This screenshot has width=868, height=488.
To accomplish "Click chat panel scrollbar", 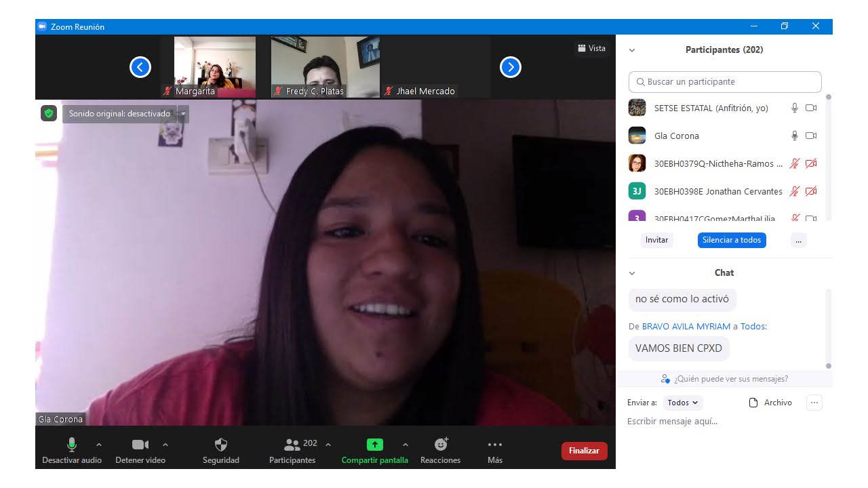I will coord(828,329).
